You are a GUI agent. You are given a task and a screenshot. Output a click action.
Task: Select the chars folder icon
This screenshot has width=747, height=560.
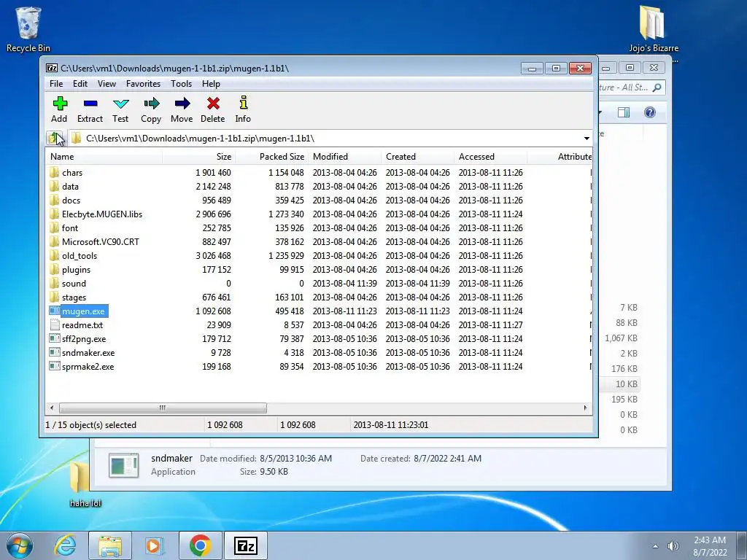coord(54,172)
